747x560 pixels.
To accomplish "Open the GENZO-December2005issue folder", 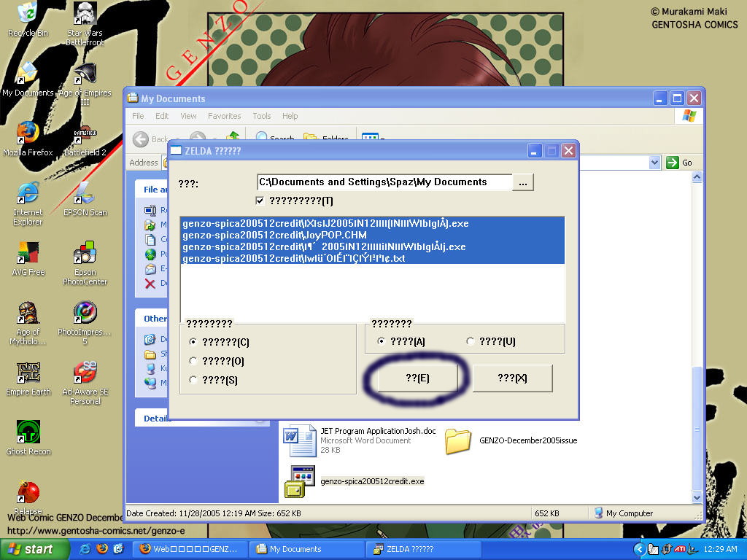I will tap(458, 440).
